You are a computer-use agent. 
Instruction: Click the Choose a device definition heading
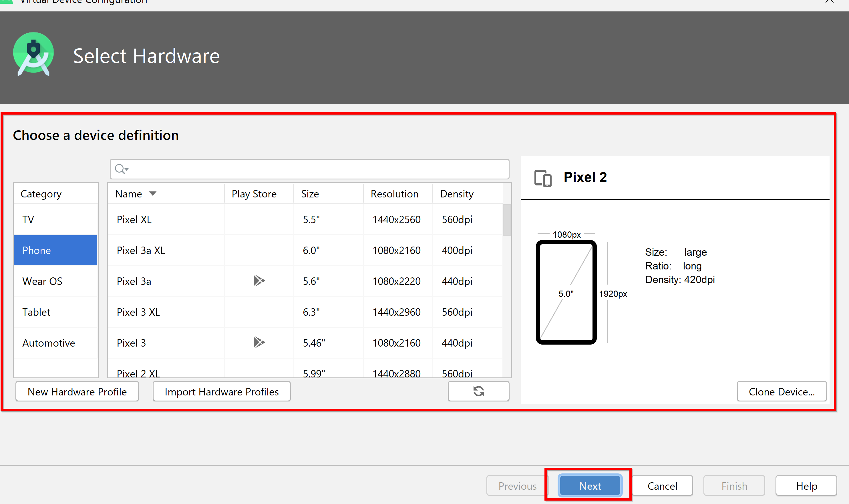(x=96, y=135)
